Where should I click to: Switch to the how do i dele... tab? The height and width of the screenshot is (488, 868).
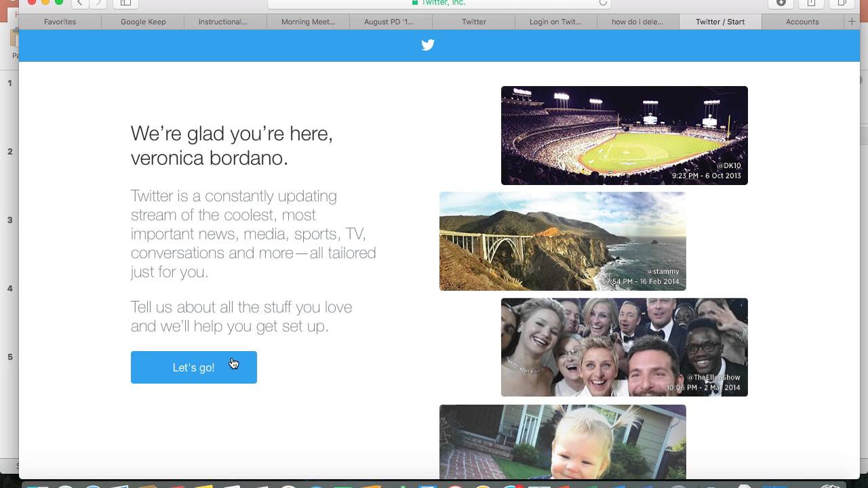click(637, 22)
